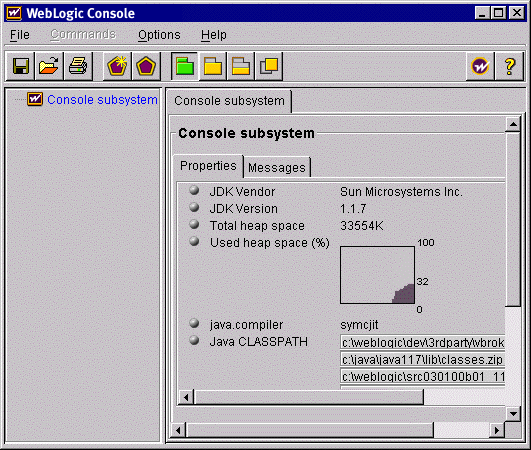This screenshot has width=531, height=450.
Task: Click inner horizontal scrollbar left arrow
Action: 186,397
